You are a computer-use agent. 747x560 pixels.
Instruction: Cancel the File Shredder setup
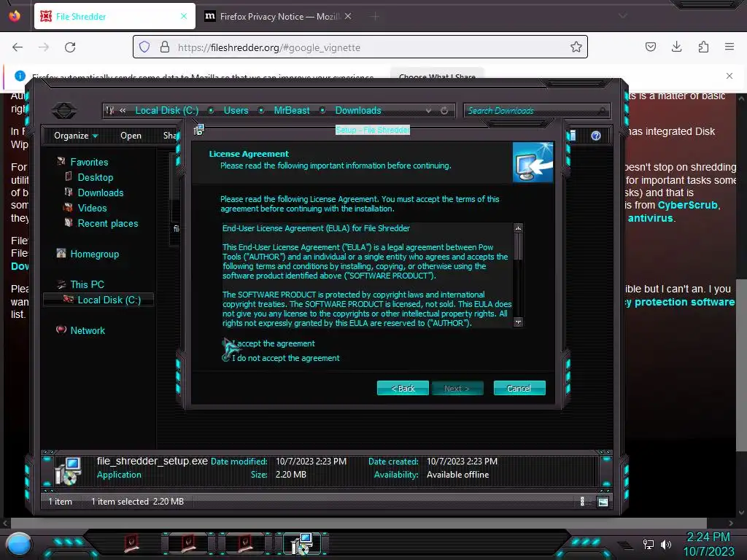pyautogui.click(x=519, y=388)
